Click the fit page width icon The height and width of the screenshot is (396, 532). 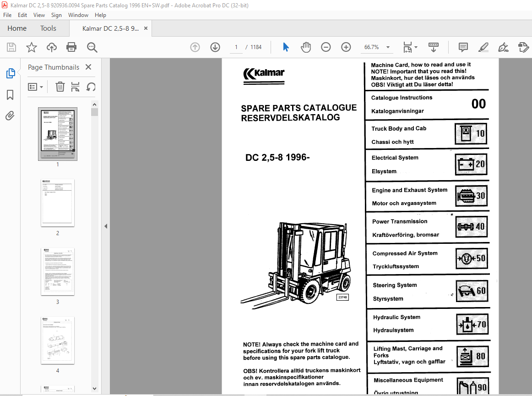[407, 47]
